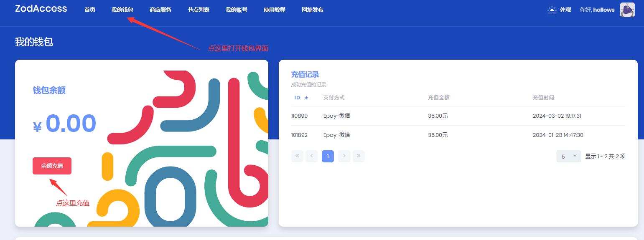The image size is (644, 240).
Task: Select recharge record row 110899
Action: point(458,116)
